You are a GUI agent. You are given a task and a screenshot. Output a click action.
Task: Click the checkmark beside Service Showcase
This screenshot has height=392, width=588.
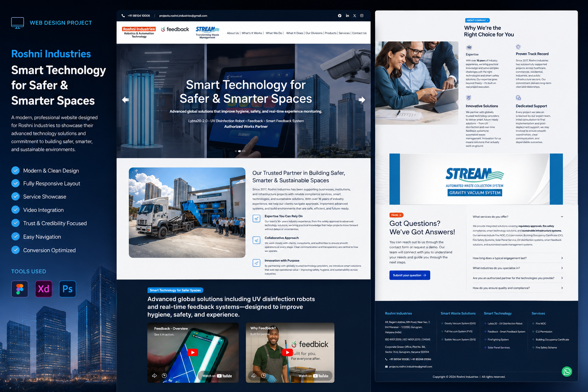(x=15, y=196)
